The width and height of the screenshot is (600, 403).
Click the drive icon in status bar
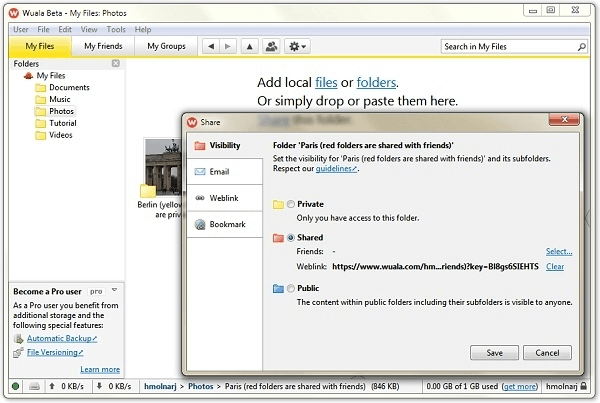click(x=34, y=386)
